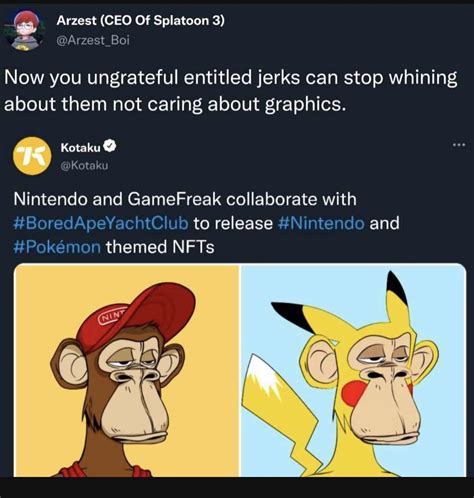The width and height of the screenshot is (474, 498).
Task: Click Kotaku's verified badge icon
Action: [x=110, y=146]
